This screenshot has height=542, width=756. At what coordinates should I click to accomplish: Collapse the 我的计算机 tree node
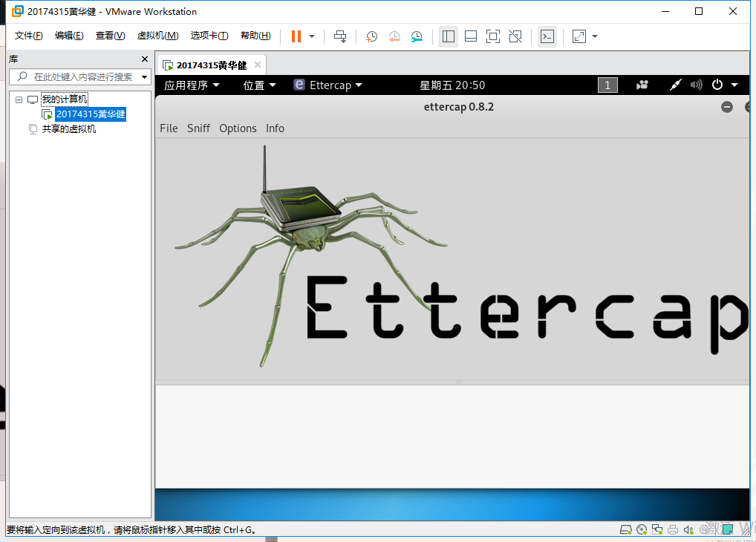pyautogui.click(x=19, y=99)
